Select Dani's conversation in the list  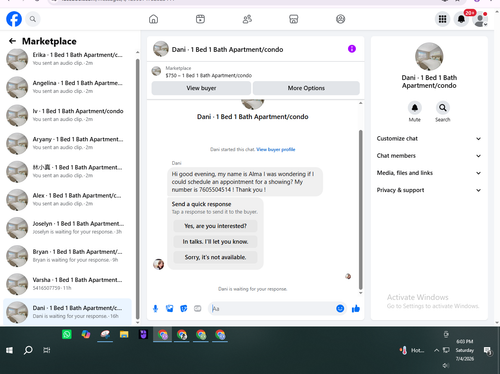pyautogui.click(x=67, y=312)
